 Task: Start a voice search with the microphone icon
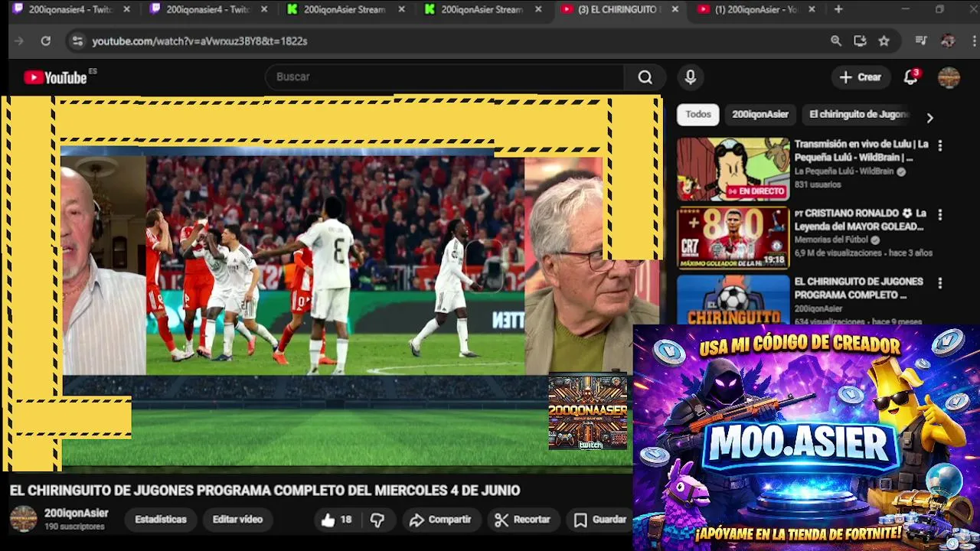[691, 77]
